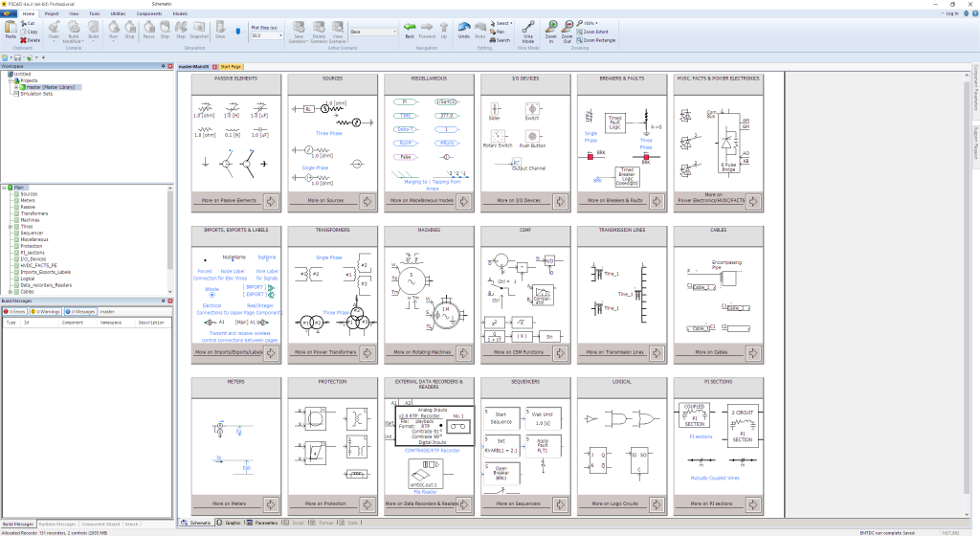980x536 pixels.
Task: Switch to the Graphic view tab
Action: 230,523
